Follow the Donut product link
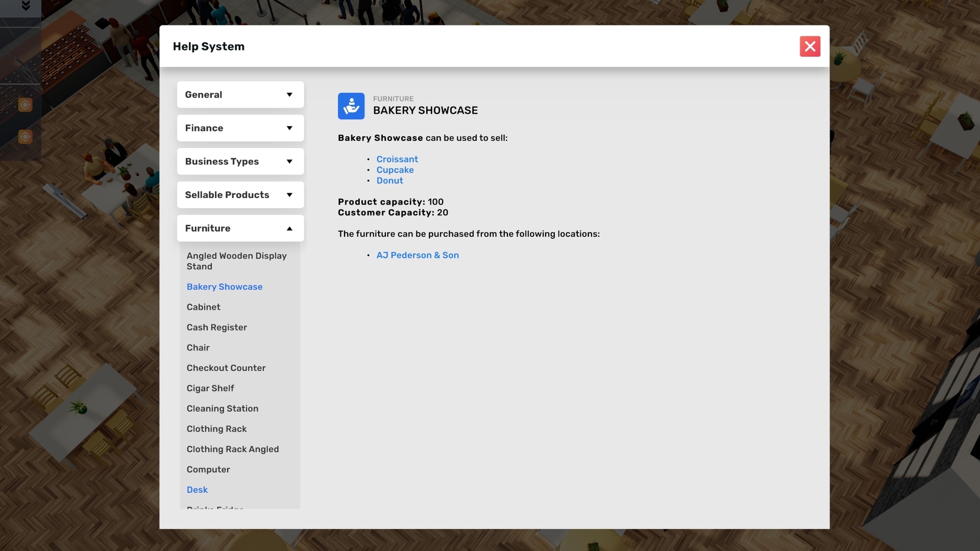Image resolution: width=980 pixels, height=551 pixels. [389, 181]
